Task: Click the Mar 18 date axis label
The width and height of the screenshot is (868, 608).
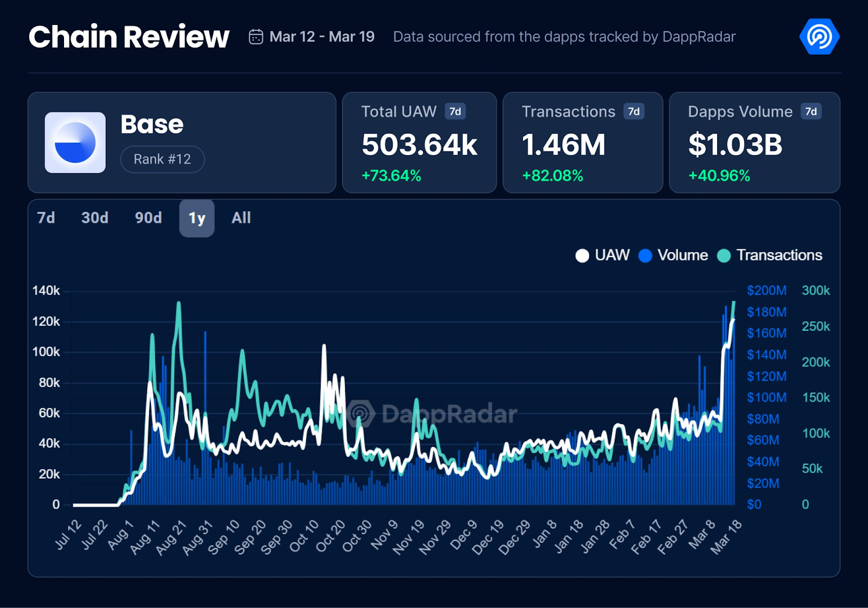Action: point(726,536)
